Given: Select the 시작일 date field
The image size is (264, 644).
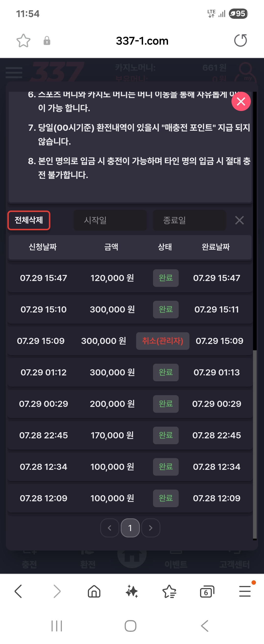Looking at the screenshot, I should (x=110, y=220).
